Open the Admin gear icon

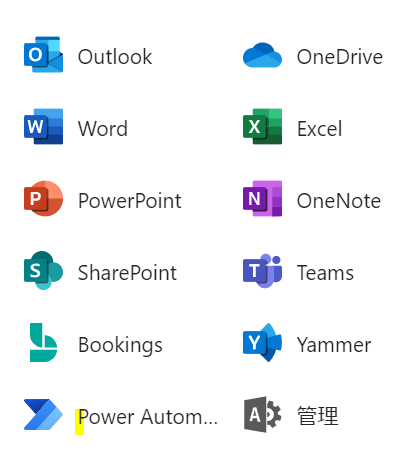tap(262, 414)
